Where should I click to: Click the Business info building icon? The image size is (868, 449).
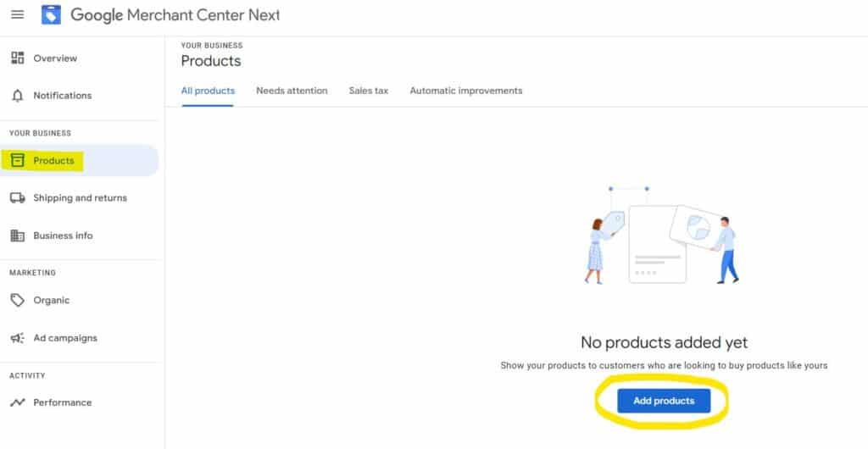coord(18,236)
